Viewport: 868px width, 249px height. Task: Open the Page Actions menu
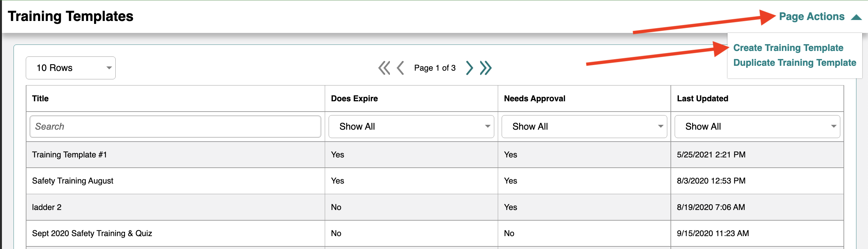pyautogui.click(x=812, y=16)
